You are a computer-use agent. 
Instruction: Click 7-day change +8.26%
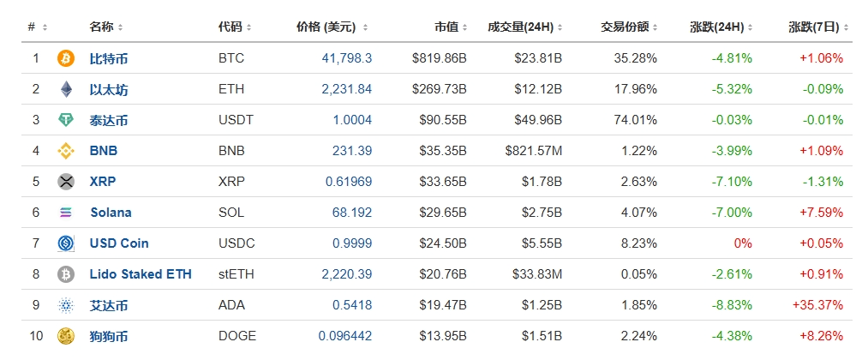pyautogui.click(x=822, y=336)
